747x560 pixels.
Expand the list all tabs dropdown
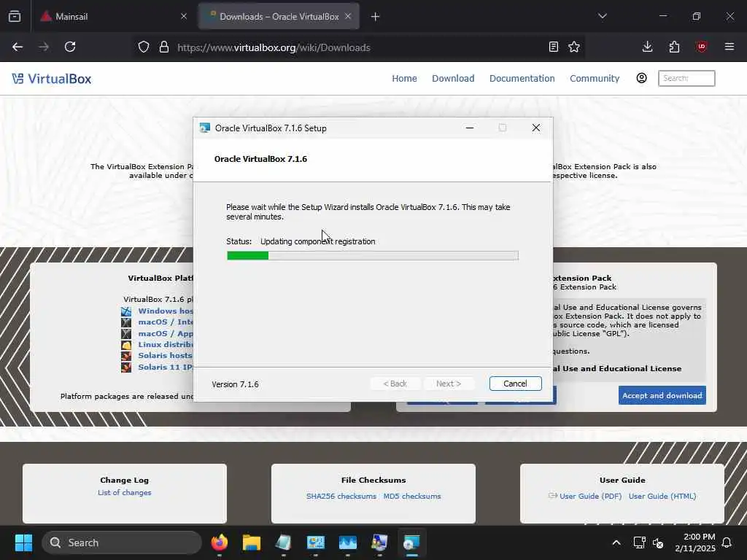[602, 16]
